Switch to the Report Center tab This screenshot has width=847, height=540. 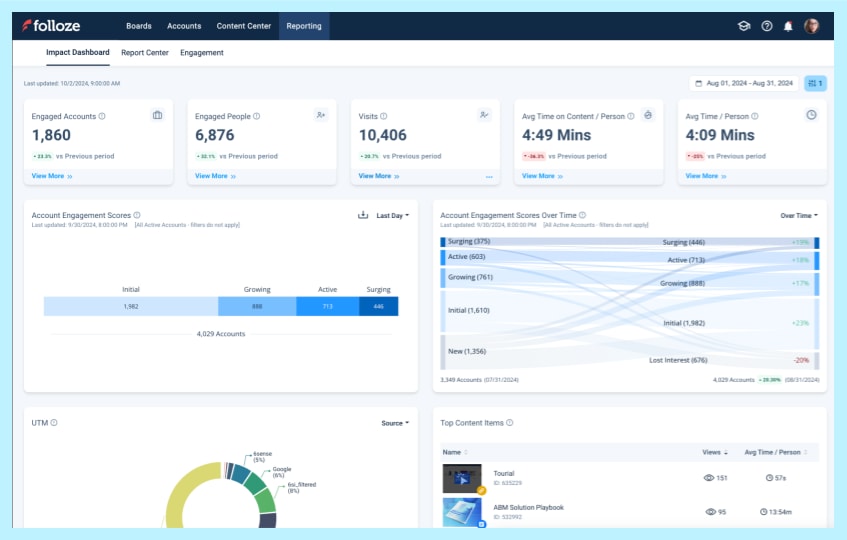click(x=145, y=53)
